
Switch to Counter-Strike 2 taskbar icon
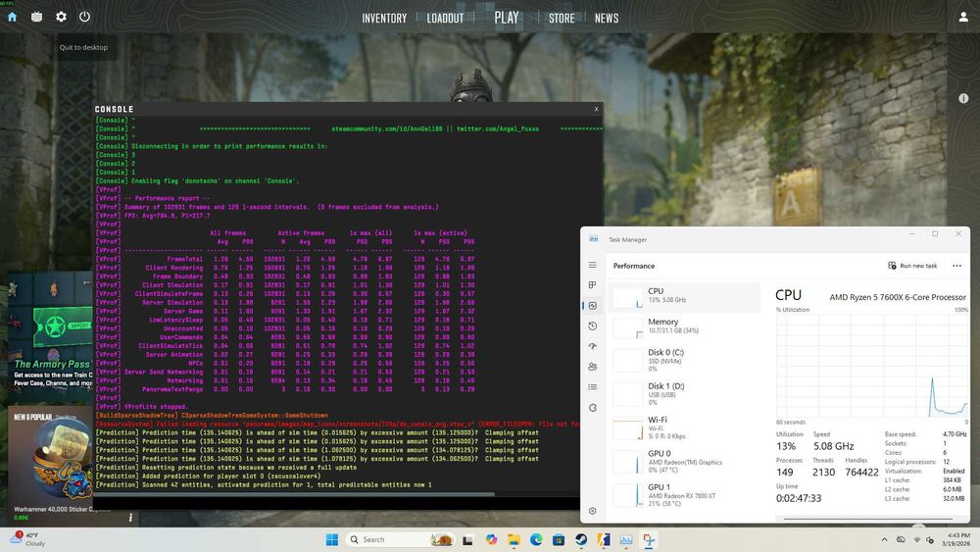(x=604, y=539)
